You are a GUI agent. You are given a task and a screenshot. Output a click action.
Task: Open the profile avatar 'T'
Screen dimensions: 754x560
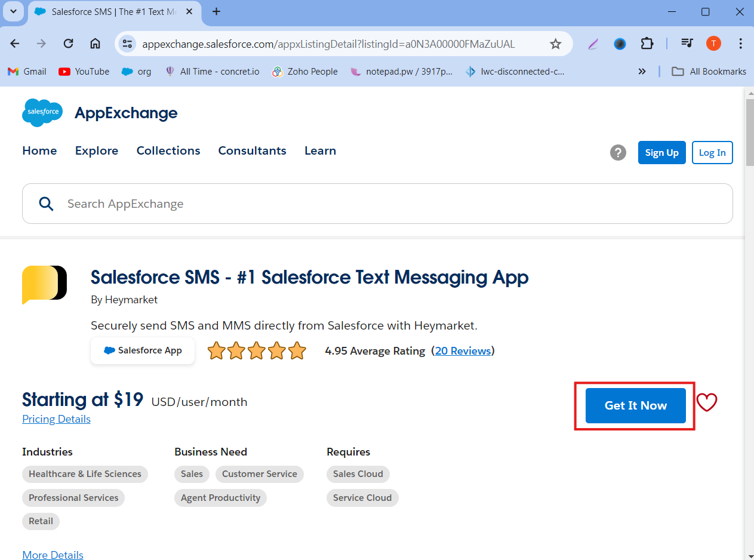tap(713, 44)
